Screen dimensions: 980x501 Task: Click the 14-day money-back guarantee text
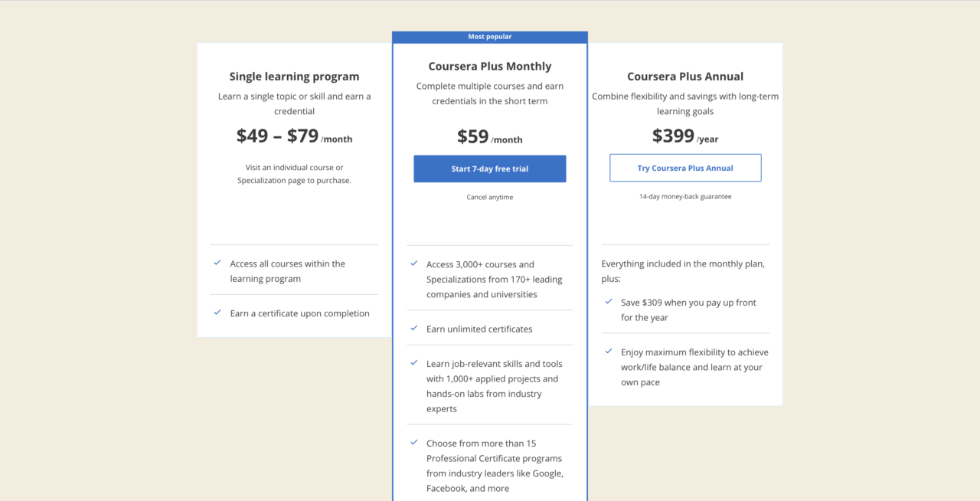[685, 197]
